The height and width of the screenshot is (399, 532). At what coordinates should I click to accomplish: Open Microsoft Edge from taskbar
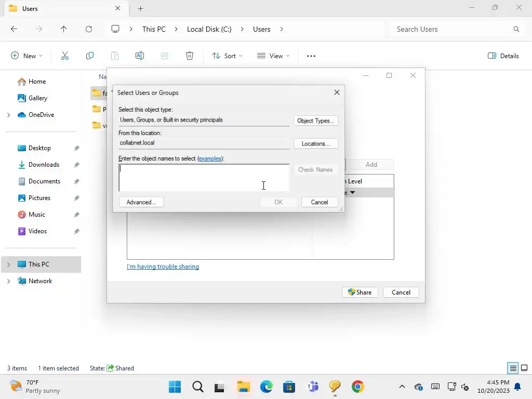click(x=267, y=387)
